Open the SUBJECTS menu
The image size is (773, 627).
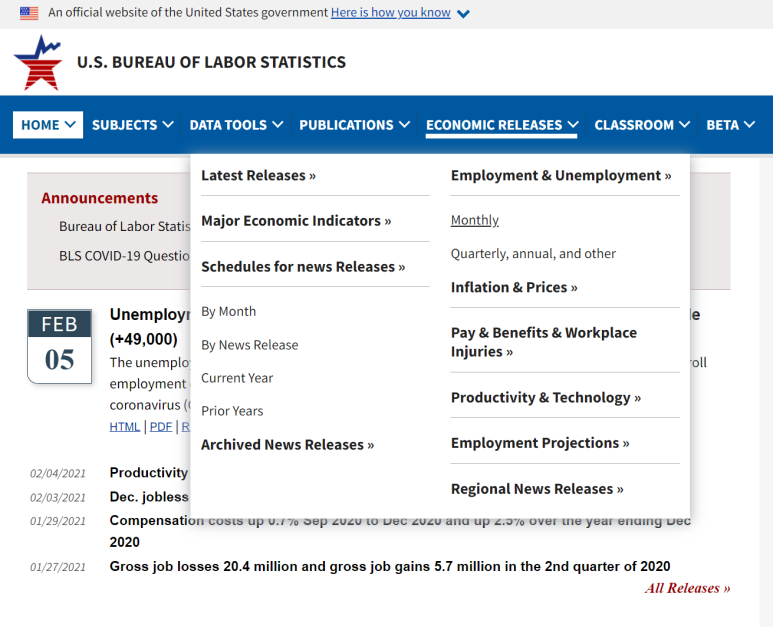133,125
